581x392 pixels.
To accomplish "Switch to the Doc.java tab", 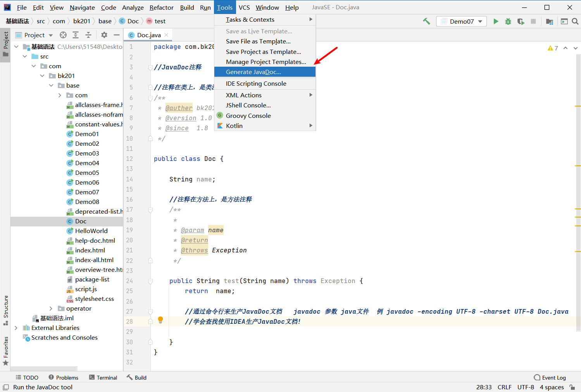I will click(x=149, y=35).
